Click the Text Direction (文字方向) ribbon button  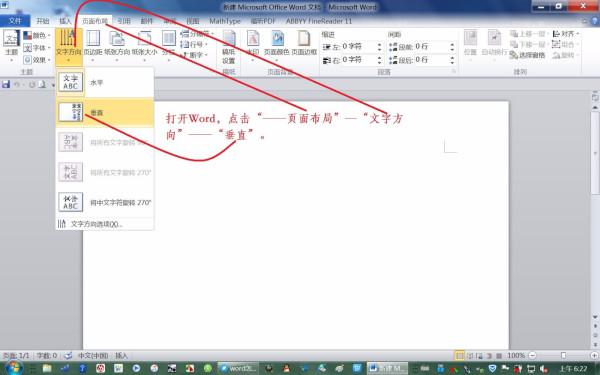[68, 46]
